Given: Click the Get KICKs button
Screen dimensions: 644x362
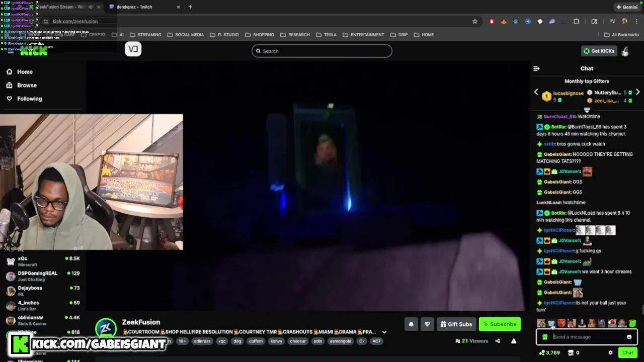Looking at the screenshot, I should point(599,51).
